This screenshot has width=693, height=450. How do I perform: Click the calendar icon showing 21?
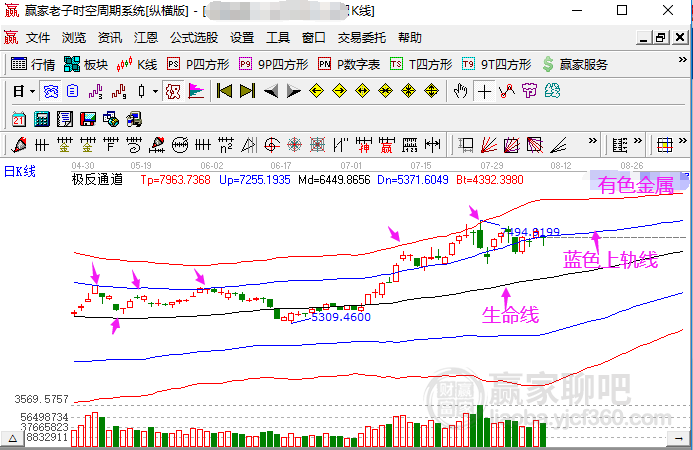(19, 119)
